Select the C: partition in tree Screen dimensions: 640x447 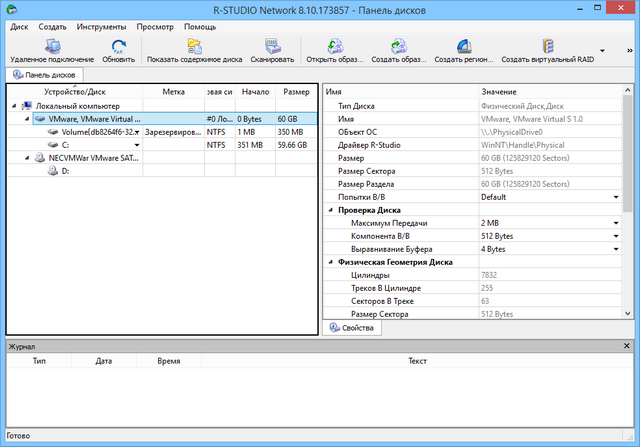tap(65, 144)
